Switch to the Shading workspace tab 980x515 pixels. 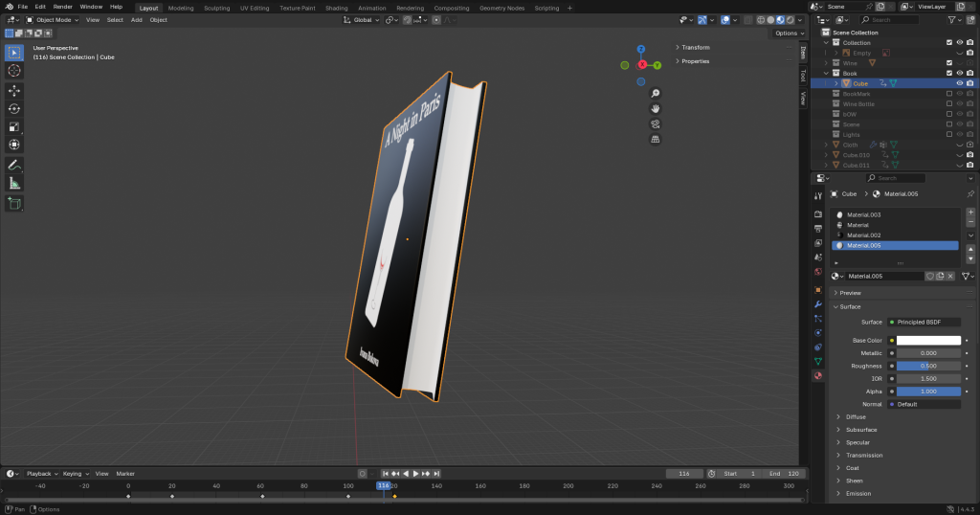coord(336,8)
